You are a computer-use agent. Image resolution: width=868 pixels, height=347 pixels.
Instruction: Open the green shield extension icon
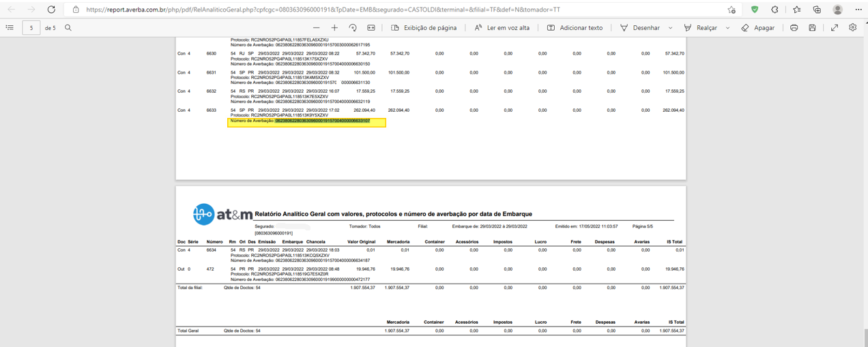(x=754, y=10)
